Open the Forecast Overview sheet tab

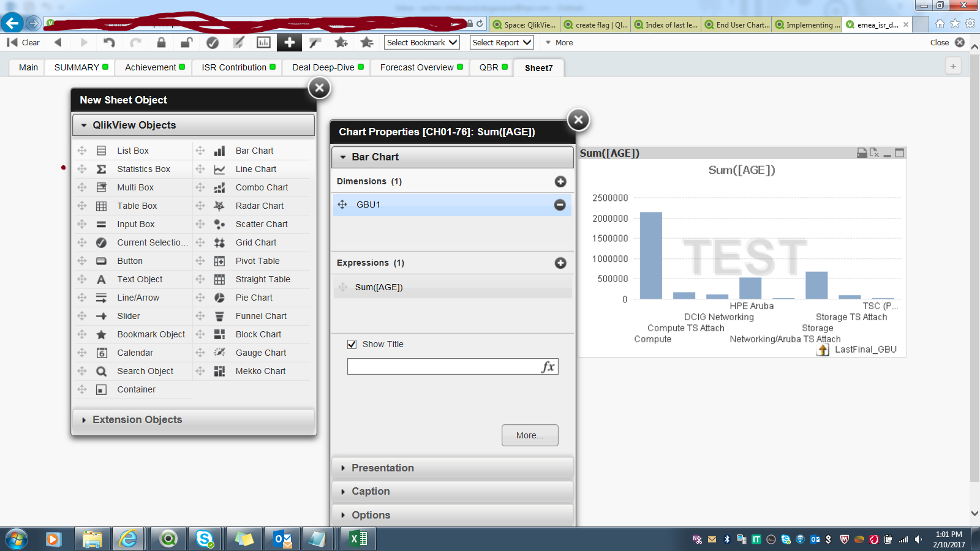coord(421,67)
